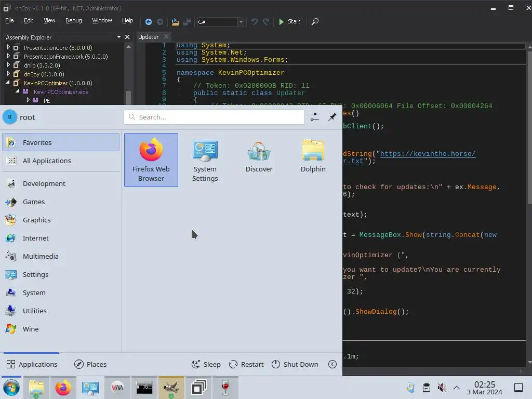Start debugging with the Start button
The image size is (532, 399).
click(289, 21)
